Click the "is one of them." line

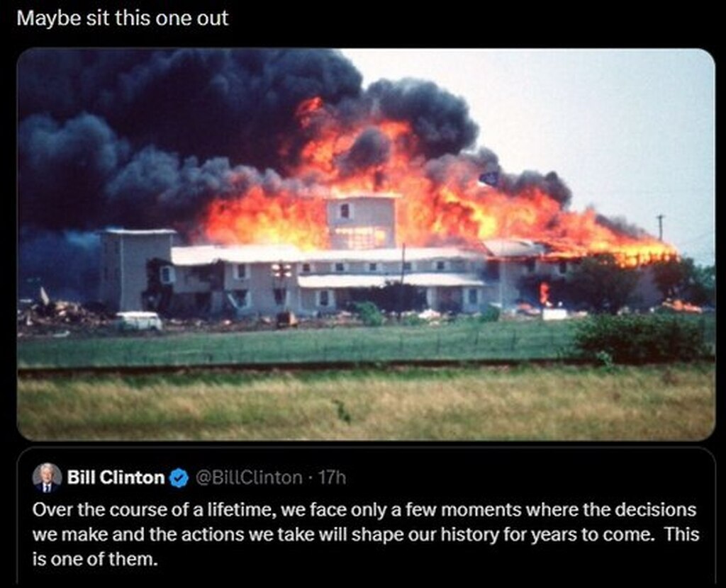coord(95,560)
